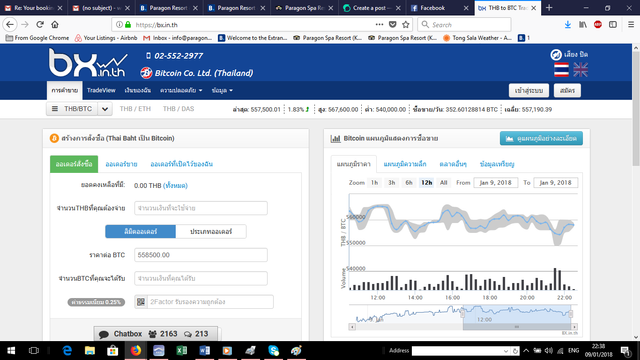
Task: Open Task View on the taskbar
Action: [x=34, y=351]
